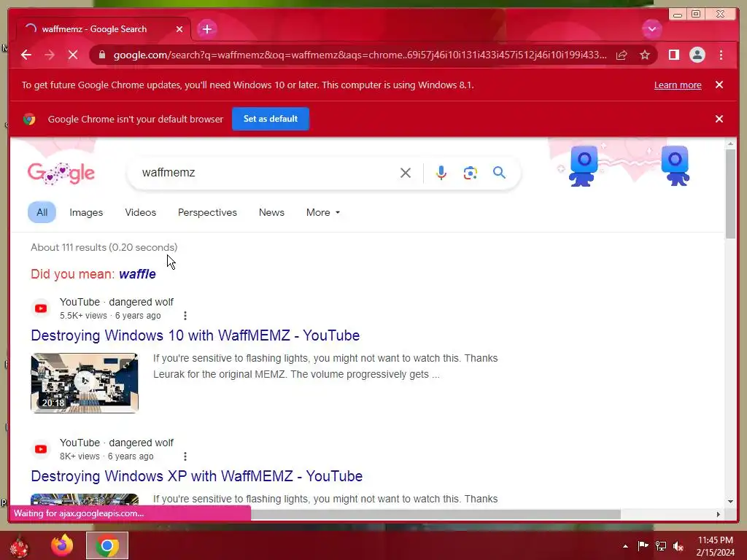
Task: Switch to News results
Action: pyautogui.click(x=271, y=212)
